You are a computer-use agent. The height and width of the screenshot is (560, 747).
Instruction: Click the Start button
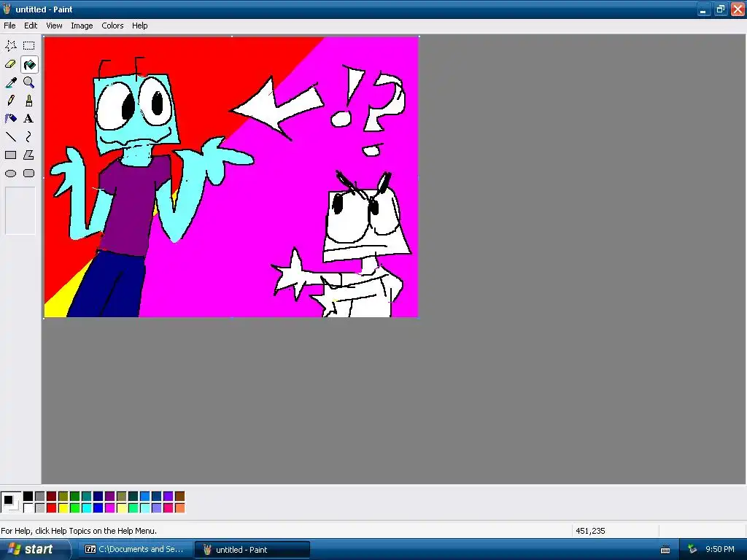click(34, 550)
